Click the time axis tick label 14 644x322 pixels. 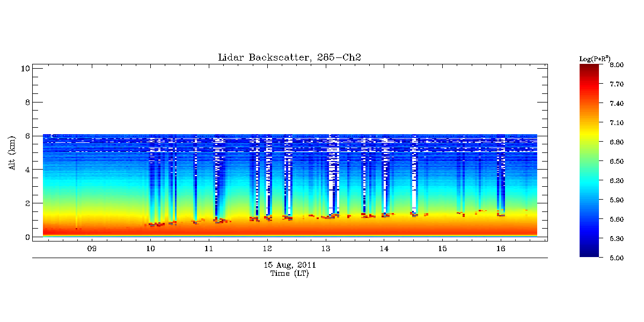click(384, 249)
